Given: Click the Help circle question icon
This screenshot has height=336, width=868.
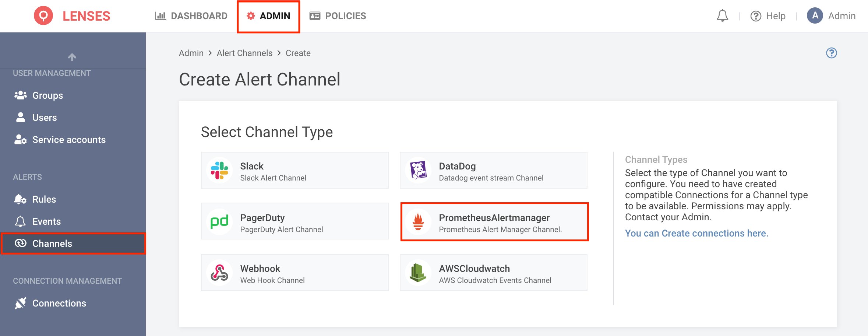Looking at the screenshot, I should tap(756, 16).
